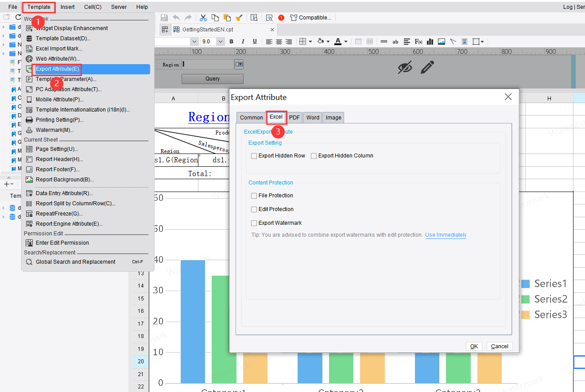Switch to the Excel tab
Screen dimensions: 585x392
coord(276,117)
